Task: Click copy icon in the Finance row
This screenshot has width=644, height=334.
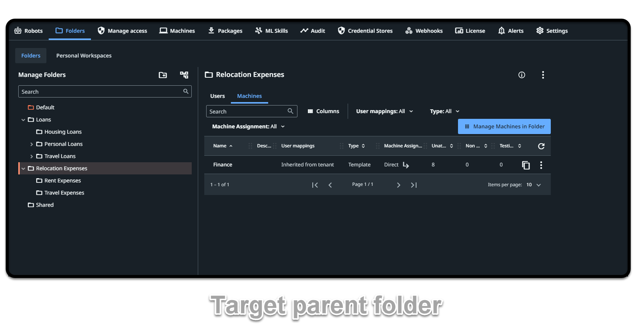Action: [x=526, y=165]
